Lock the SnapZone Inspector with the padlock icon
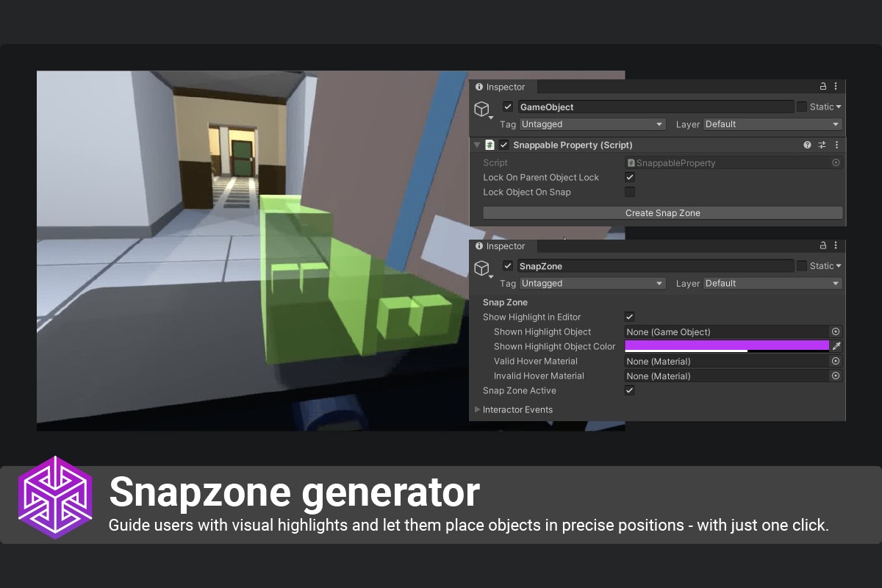882x588 pixels. point(823,245)
